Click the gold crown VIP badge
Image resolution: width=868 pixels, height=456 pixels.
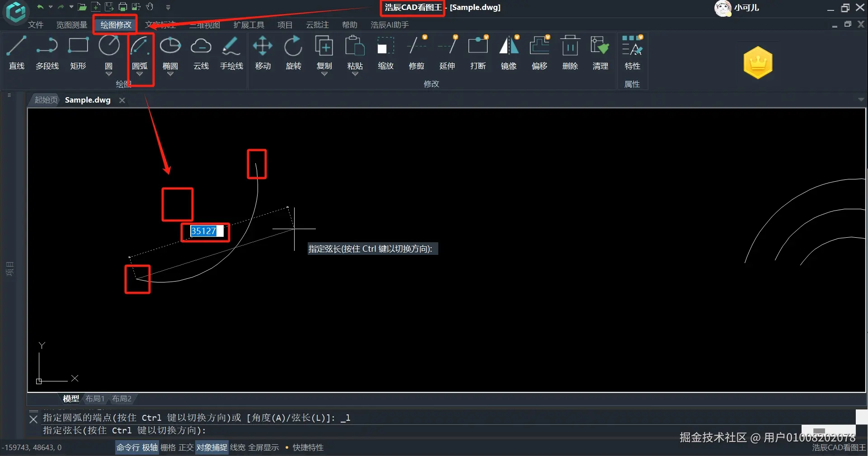click(x=758, y=62)
